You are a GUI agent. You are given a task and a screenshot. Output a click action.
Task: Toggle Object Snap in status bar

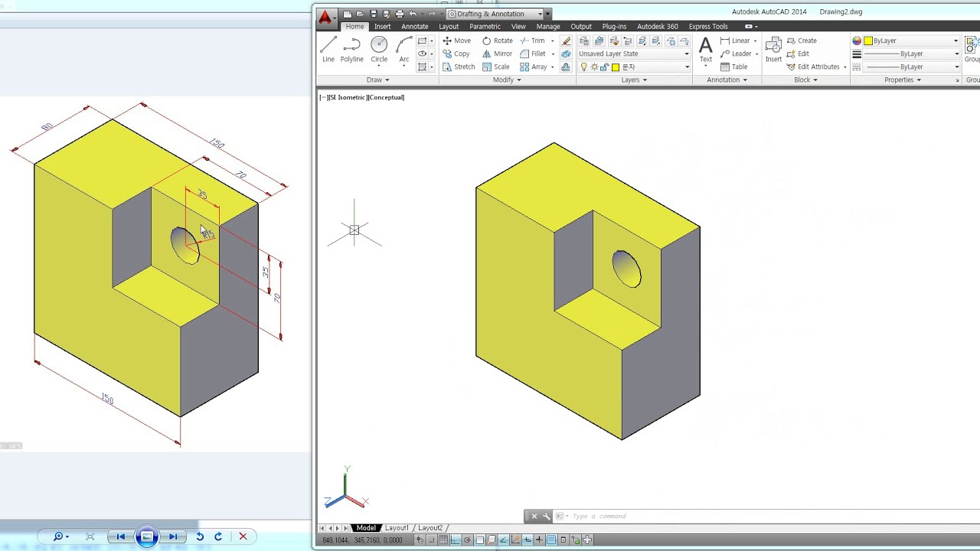[479, 540]
